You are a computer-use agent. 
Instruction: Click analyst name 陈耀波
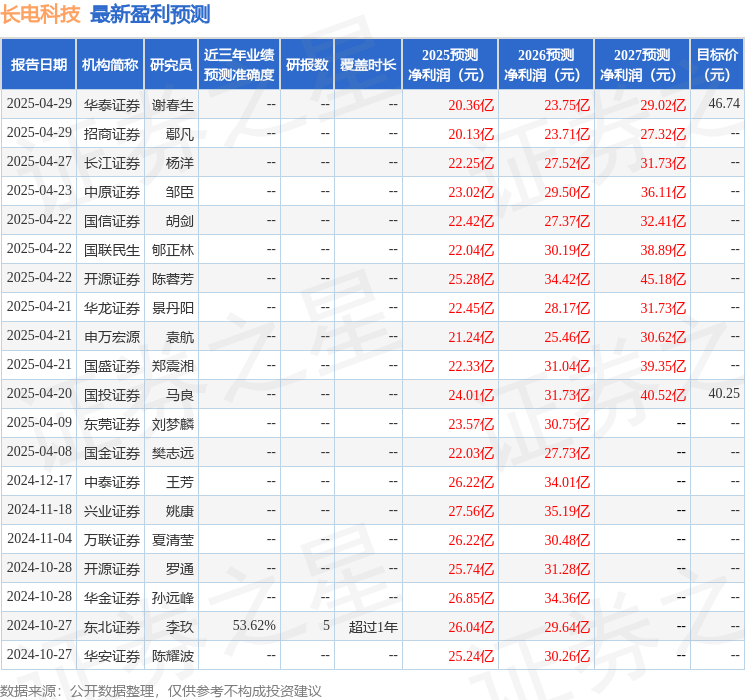point(172,656)
